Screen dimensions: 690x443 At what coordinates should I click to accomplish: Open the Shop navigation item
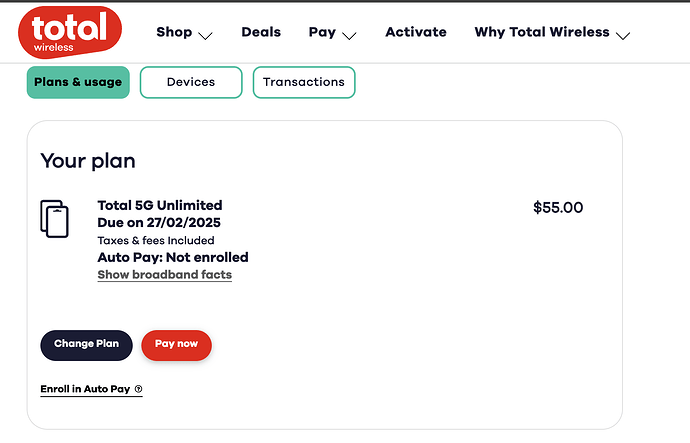point(174,32)
